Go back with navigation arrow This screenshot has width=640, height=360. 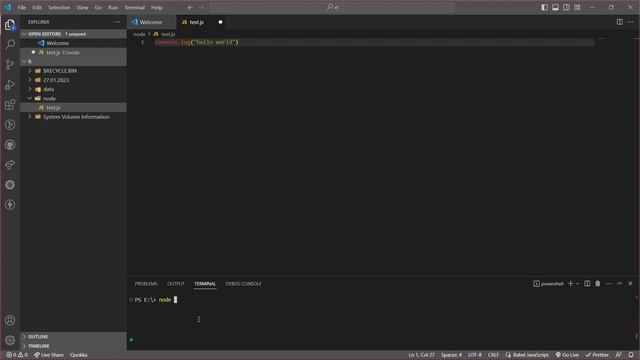(x=190, y=7)
